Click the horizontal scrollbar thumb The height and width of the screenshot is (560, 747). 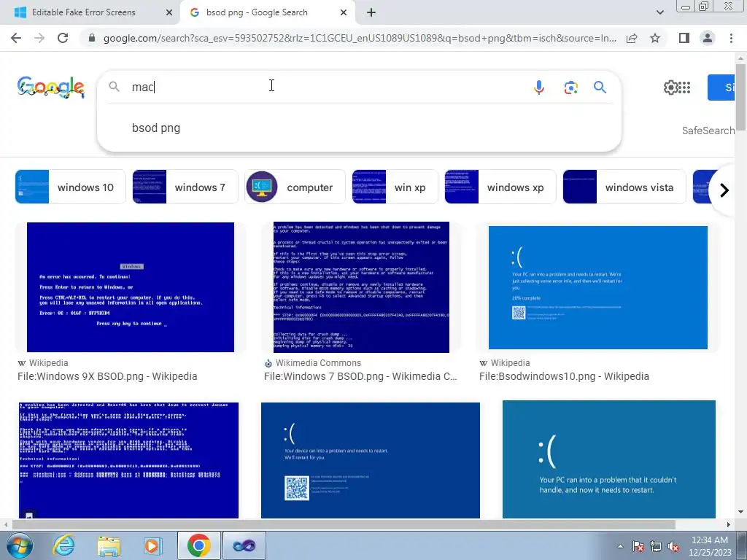tap(344, 524)
